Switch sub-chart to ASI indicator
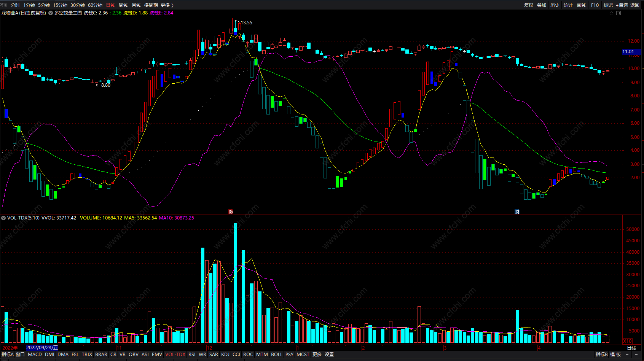This screenshot has height=361, width=644. pos(145,355)
